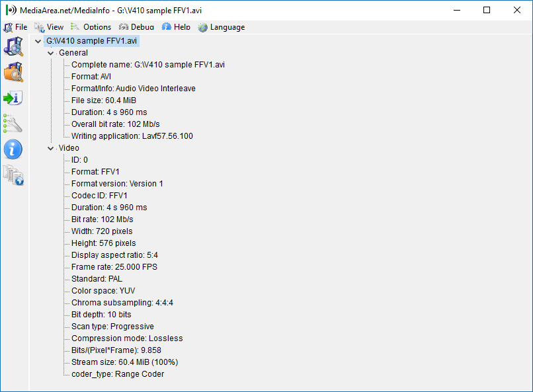Click the Options menu icon
The image size is (533, 392).
coord(75,27)
